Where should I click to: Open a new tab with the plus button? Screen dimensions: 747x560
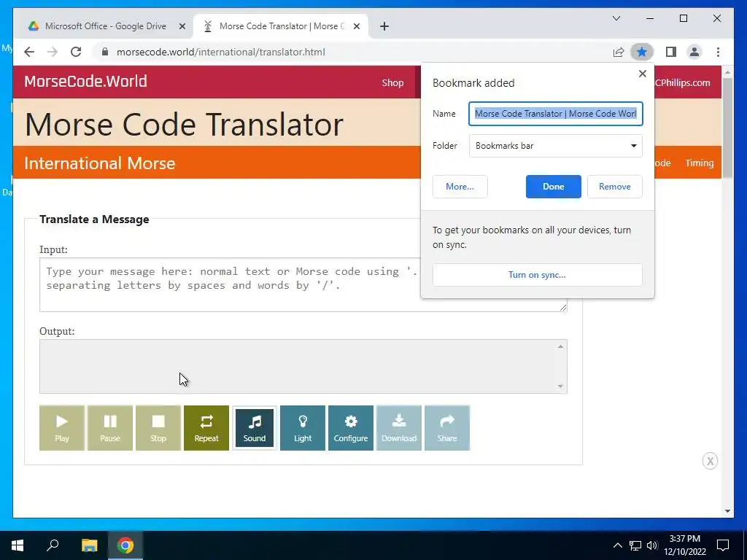point(384,26)
